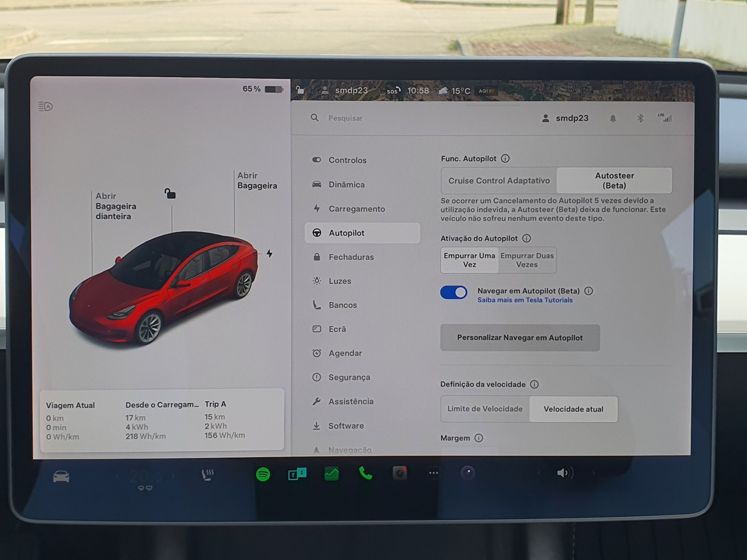Open the Software settings menu
The width and height of the screenshot is (747, 560).
tap(346, 426)
